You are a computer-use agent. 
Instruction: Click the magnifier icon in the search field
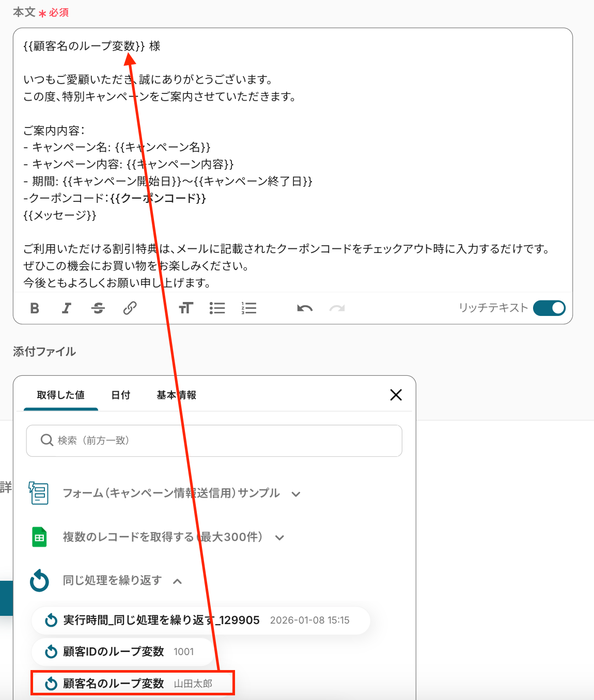(46, 440)
